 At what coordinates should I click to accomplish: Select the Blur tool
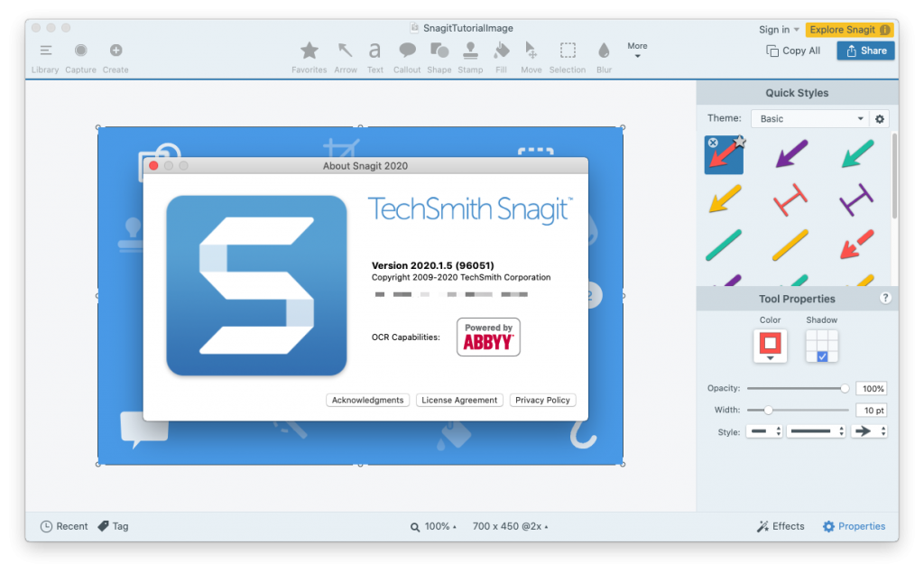(x=604, y=58)
